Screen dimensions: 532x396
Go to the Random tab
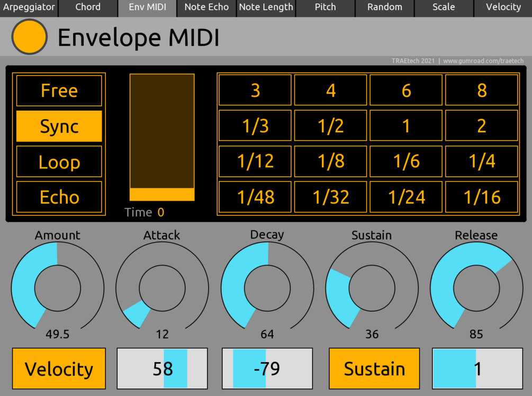385,8
